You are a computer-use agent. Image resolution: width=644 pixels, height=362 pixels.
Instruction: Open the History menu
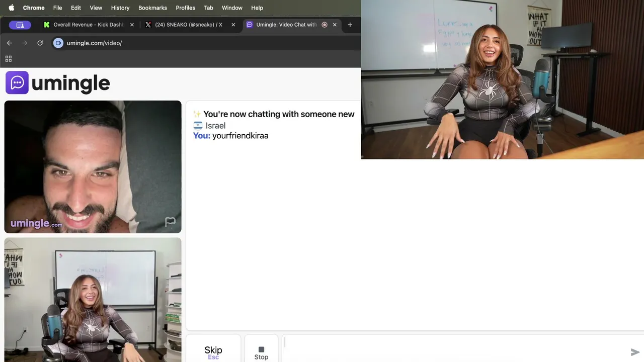(x=120, y=8)
